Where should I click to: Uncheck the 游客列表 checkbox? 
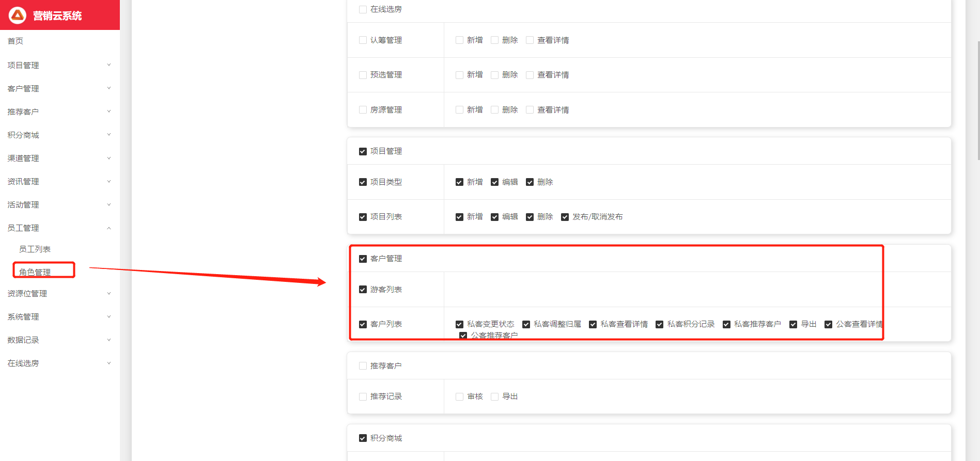(363, 290)
